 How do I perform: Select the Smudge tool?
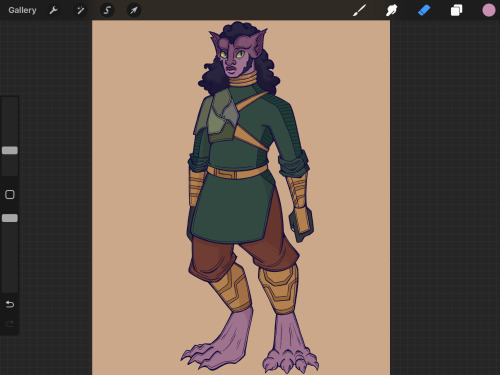point(392,10)
